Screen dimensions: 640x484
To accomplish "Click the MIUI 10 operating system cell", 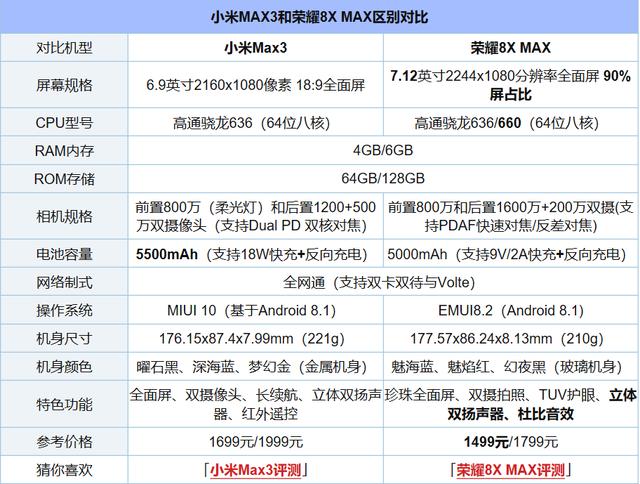I will [256, 310].
